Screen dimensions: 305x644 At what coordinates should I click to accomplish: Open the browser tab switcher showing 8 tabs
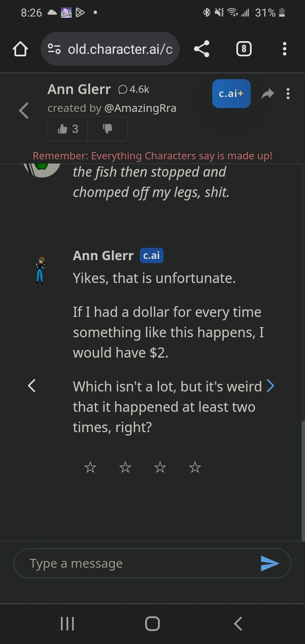[x=244, y=49]
